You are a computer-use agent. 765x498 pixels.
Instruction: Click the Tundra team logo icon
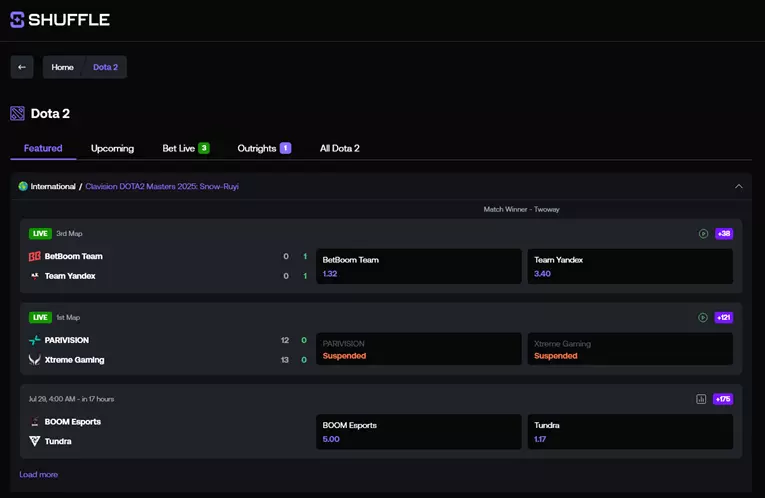pyautogui.click(x=35, y=441)
